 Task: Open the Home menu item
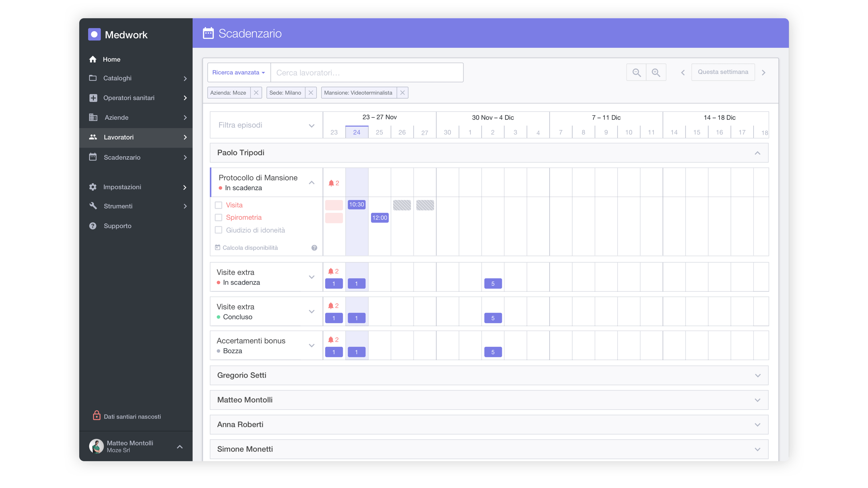coord(136,59)
